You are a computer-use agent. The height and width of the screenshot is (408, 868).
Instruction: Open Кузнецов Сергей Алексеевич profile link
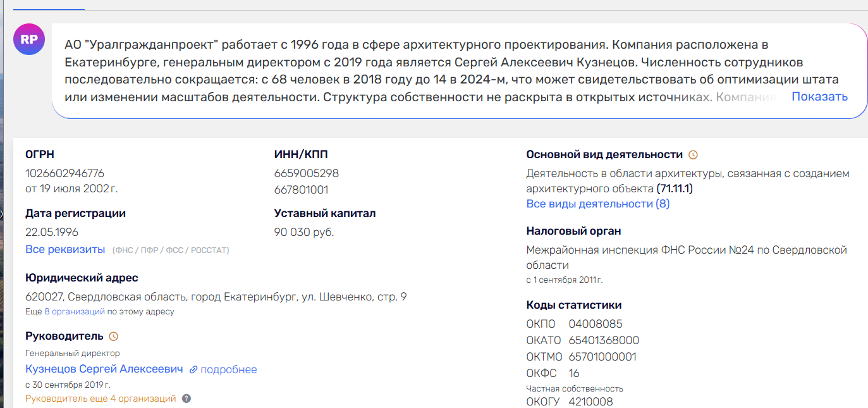click(x=104, y=369)
